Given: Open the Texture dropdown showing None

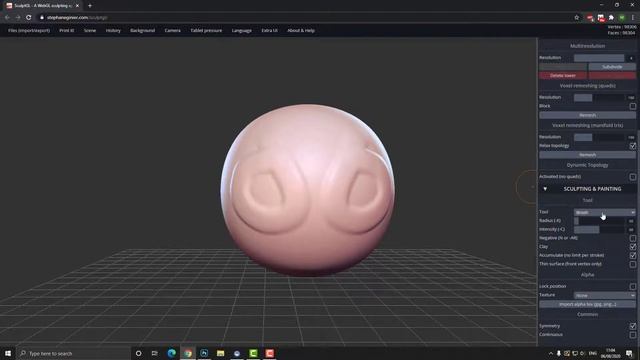Looking at the screenshot, I should (605, 295).
